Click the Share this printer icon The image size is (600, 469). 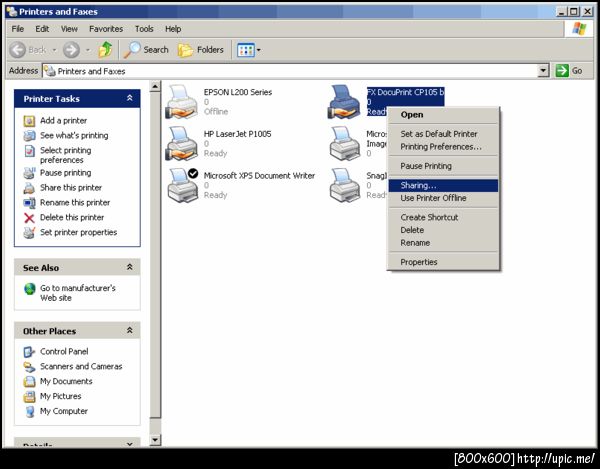29,188
